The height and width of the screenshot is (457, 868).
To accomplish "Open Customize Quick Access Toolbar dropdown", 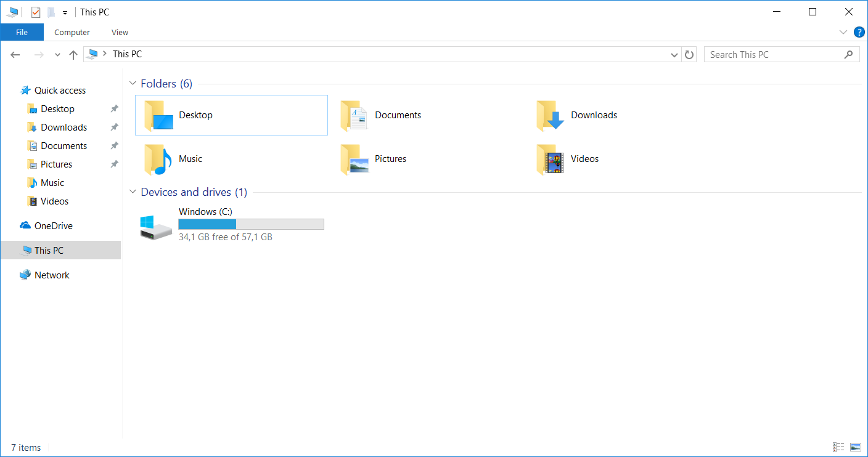I will click(65, 12).
